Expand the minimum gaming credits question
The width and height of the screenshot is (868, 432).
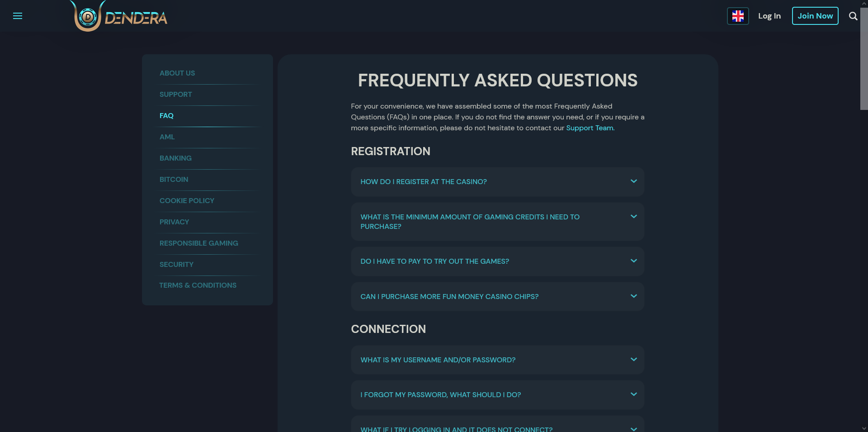(x=470, y=222)
